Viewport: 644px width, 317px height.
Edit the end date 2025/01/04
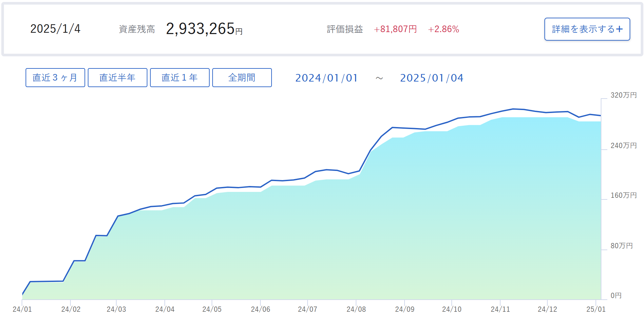(x=432, y=78)
